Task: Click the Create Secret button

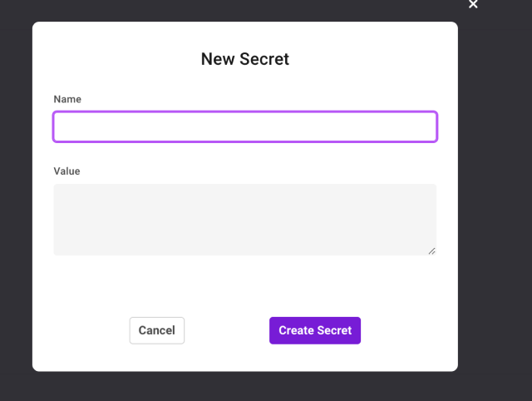Action: [315, 330]
